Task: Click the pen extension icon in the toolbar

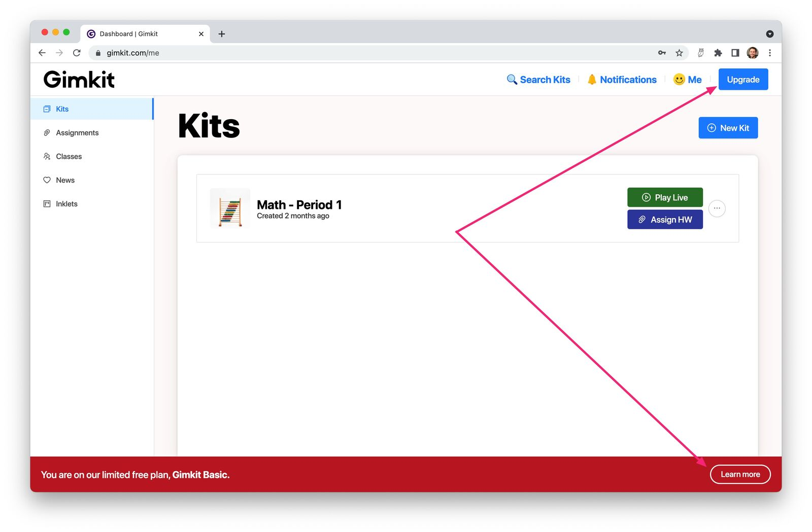Action: 700,53
